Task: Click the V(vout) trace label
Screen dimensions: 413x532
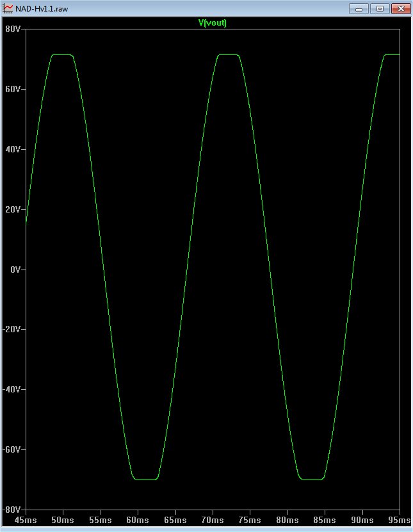Action: (213, 23)
